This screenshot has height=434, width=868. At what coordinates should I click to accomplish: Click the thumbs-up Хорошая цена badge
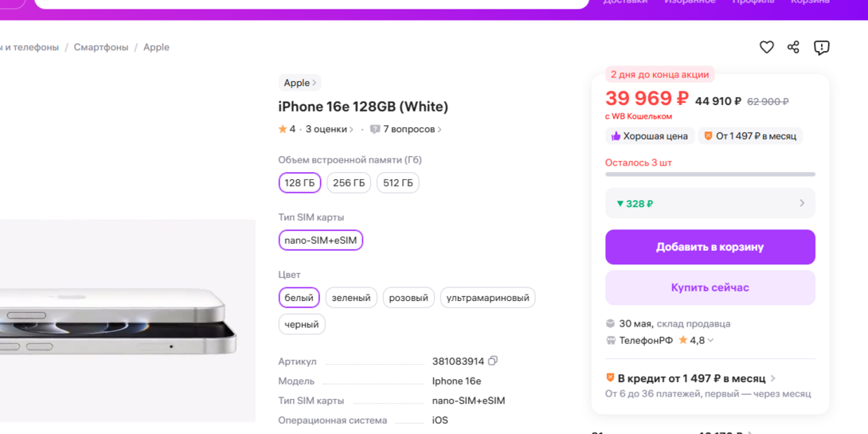point(650,136)
